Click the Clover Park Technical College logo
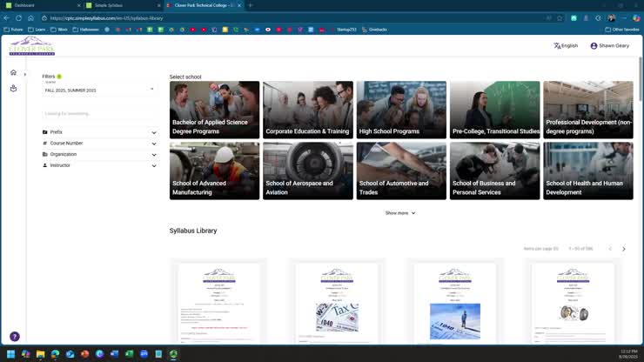This screenshot has width=644, height=362. coord(31,45)
